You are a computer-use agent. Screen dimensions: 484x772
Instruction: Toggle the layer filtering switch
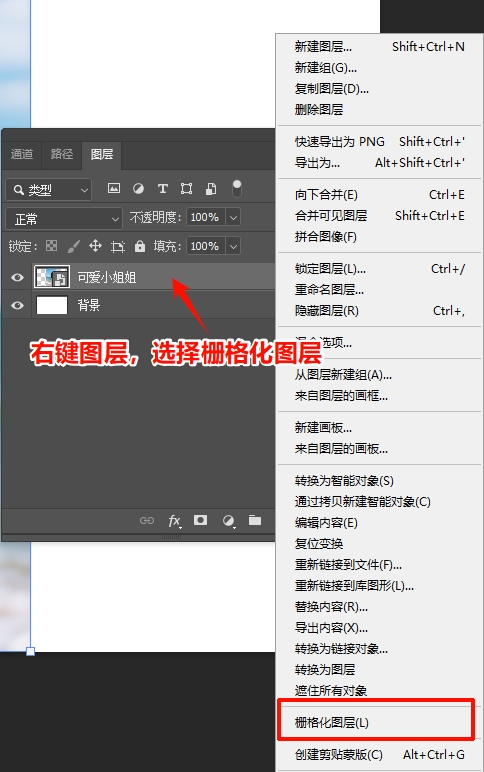[237, 188]
